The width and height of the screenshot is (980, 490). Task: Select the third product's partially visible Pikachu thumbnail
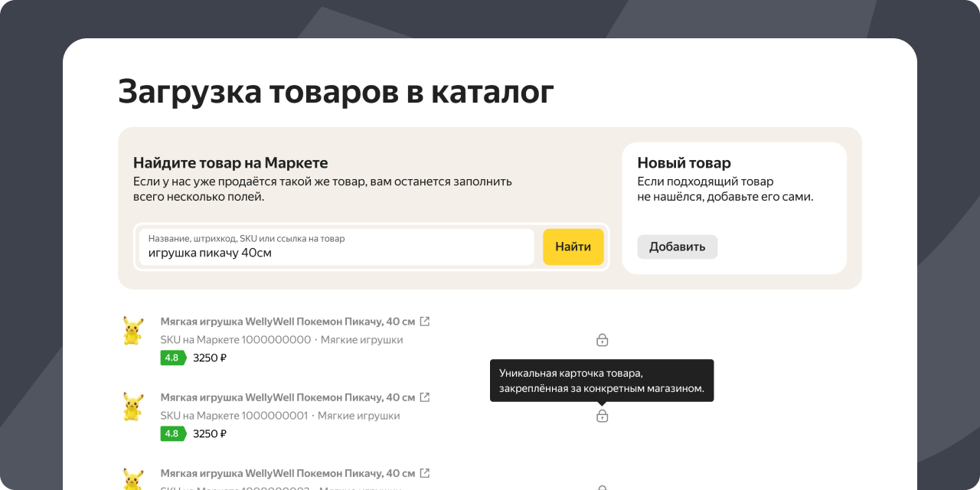[x=133, y=479]
